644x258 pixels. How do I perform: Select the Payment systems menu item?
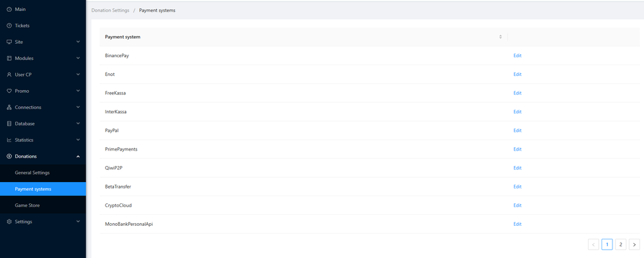[x=33, y=189]
